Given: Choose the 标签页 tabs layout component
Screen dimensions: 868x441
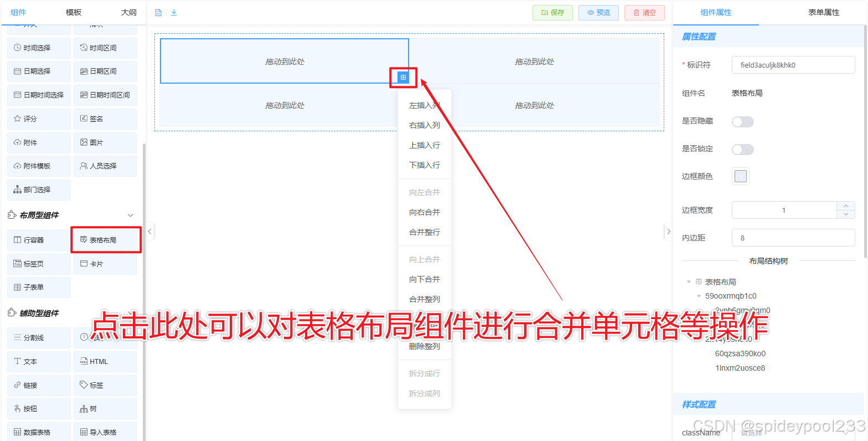Looking at the screenshot, I should click(39, 264).
